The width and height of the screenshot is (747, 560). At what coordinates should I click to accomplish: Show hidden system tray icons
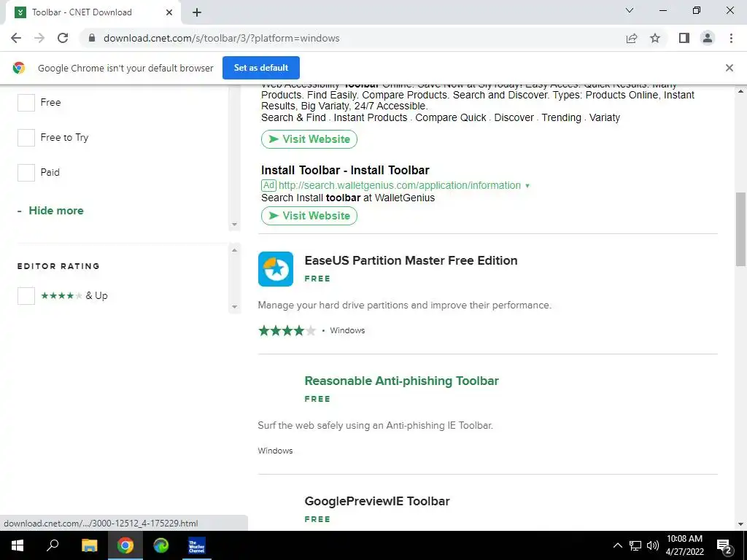(617, 545)
